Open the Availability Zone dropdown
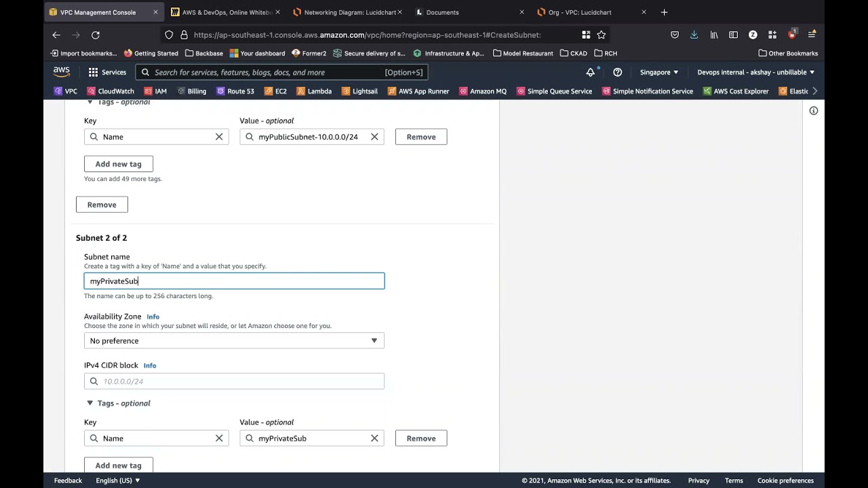Screen dimensions: 868x488 [234, 341]
